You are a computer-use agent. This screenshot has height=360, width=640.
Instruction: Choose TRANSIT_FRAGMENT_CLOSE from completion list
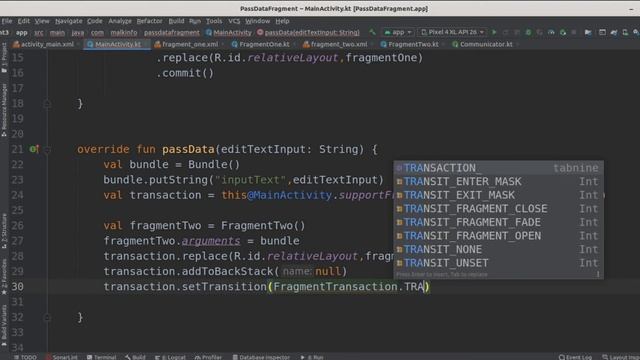(x=498, y=209)
